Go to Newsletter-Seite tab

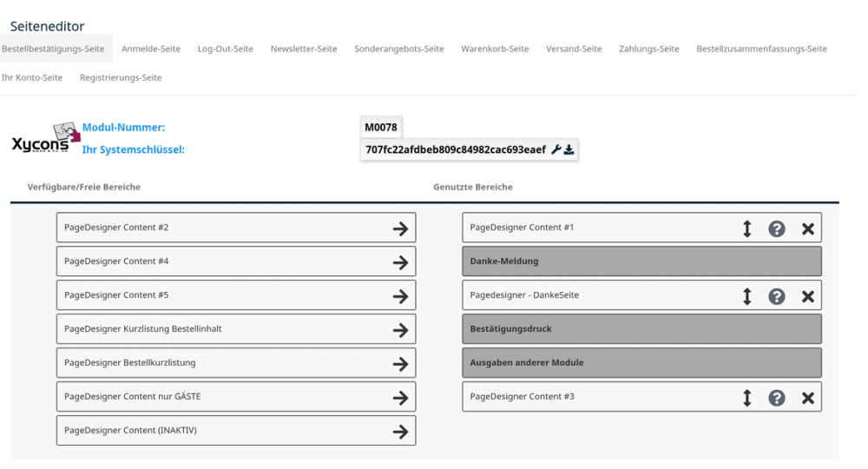(304, 49)
